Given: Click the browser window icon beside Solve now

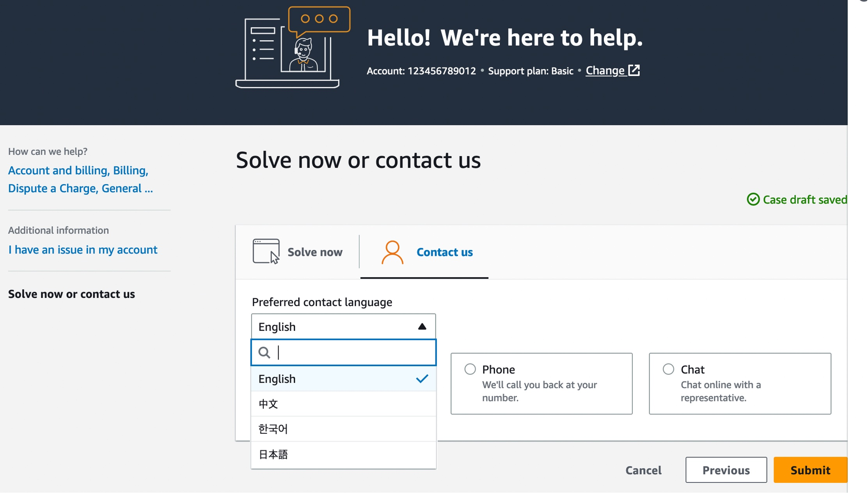Looking at the screenshot, I should (x=266, y=252).
